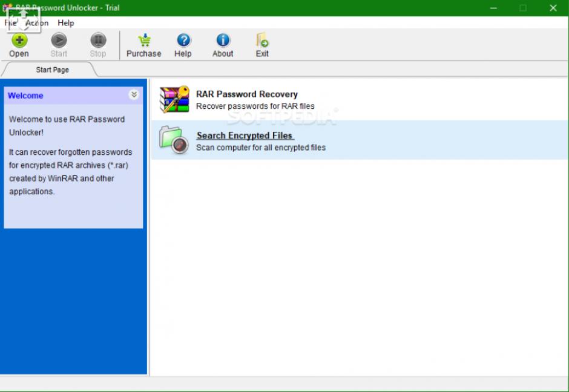Viewport: 569px width, 392px height.
Task: Click the blue Help question mark icon
Action: click(x=183, y=41)
